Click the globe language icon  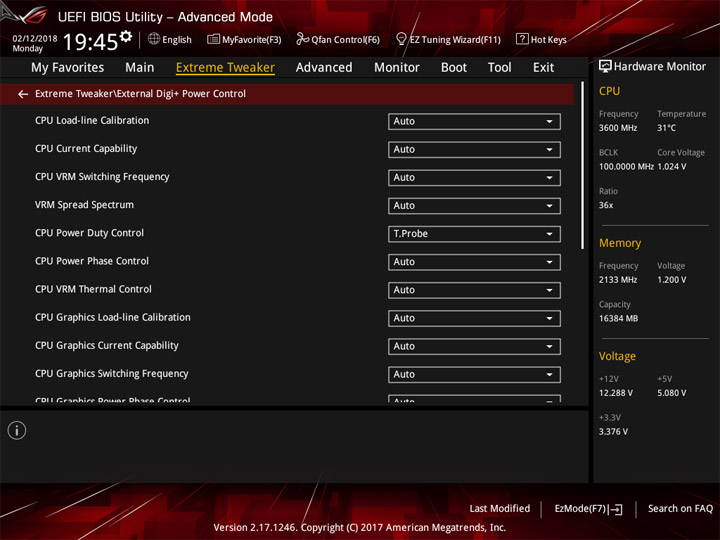click(x=154, y=39)
